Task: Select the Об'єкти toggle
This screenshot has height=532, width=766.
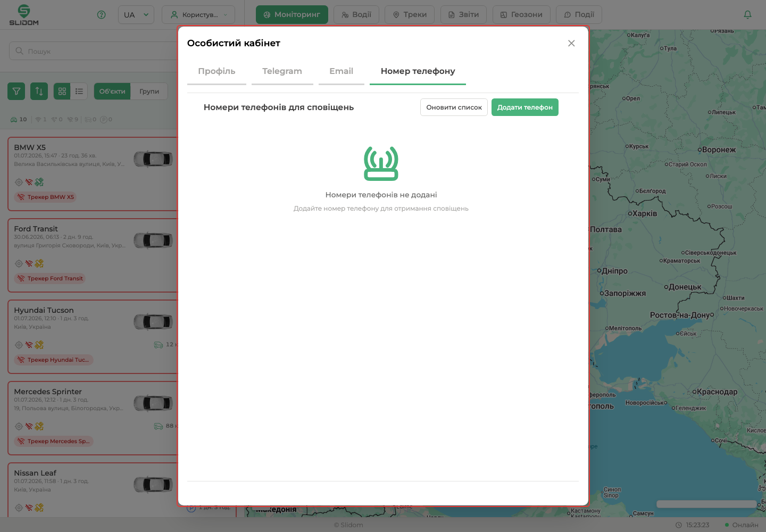Action: click(x=112, y=92)
